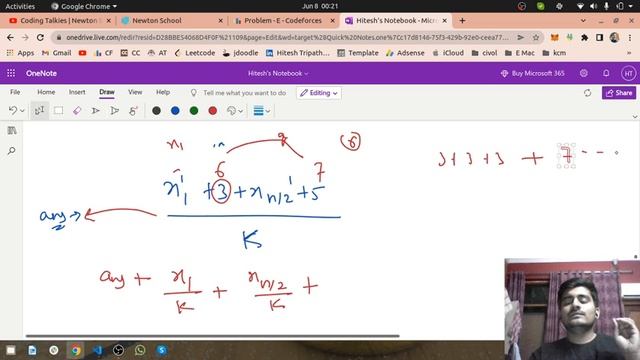Image resolution: width=640 pixels, height=360 pixels.
Task: Switch to Newton School browser tab
Action: click(172, 20)
